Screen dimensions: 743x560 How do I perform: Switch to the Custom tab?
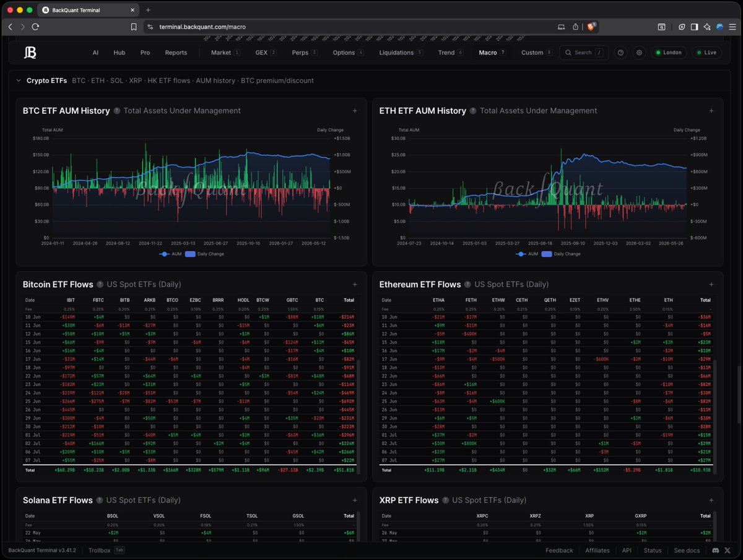click(536, 53)
